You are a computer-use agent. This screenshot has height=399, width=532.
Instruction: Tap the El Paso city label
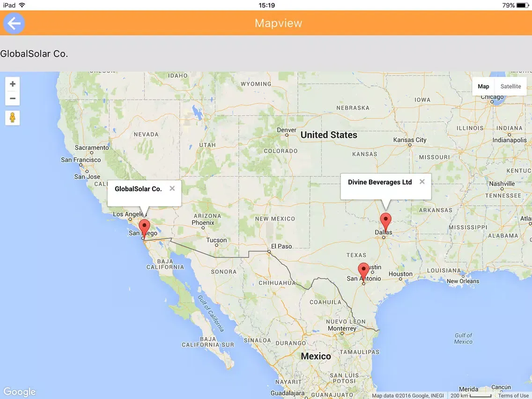point(281,246)
